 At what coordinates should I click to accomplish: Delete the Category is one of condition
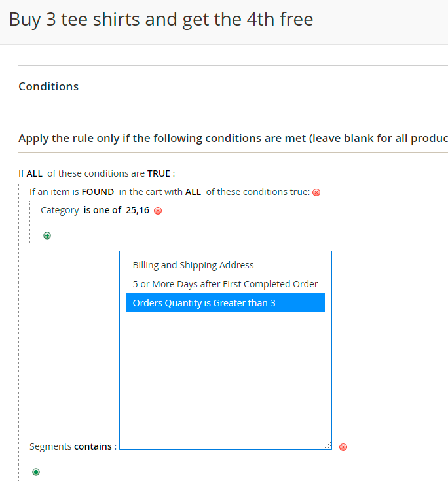click(158, 211)
